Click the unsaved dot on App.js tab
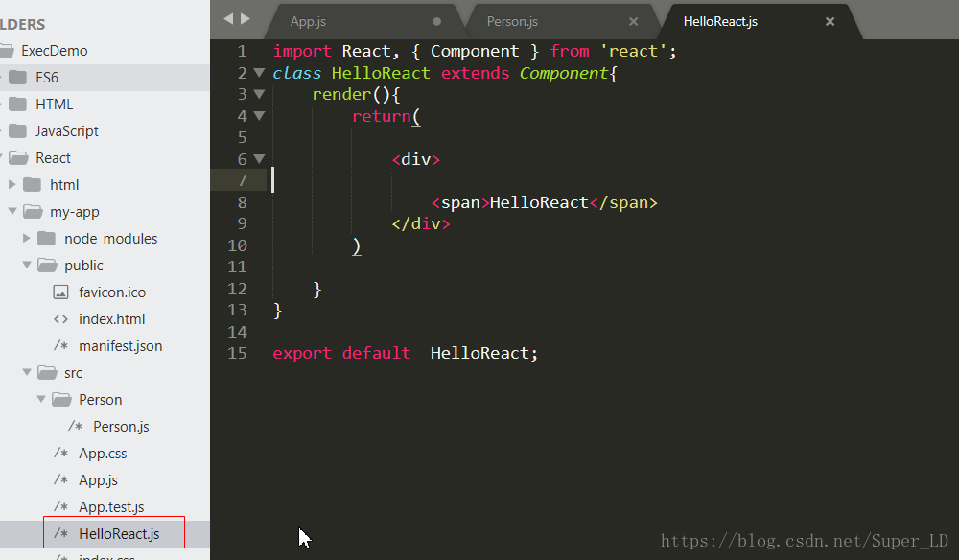 pyautogui.click(x=436, y=21)
